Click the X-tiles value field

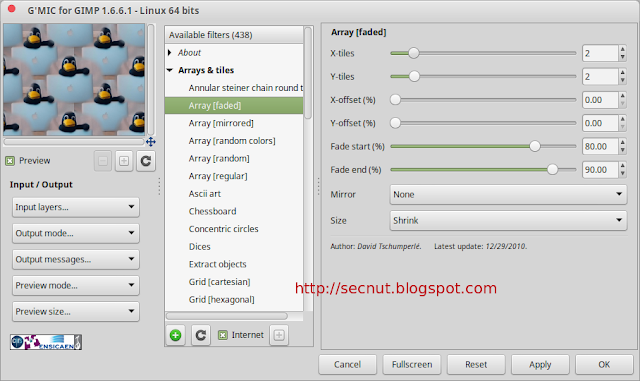(x=600, y=53)
